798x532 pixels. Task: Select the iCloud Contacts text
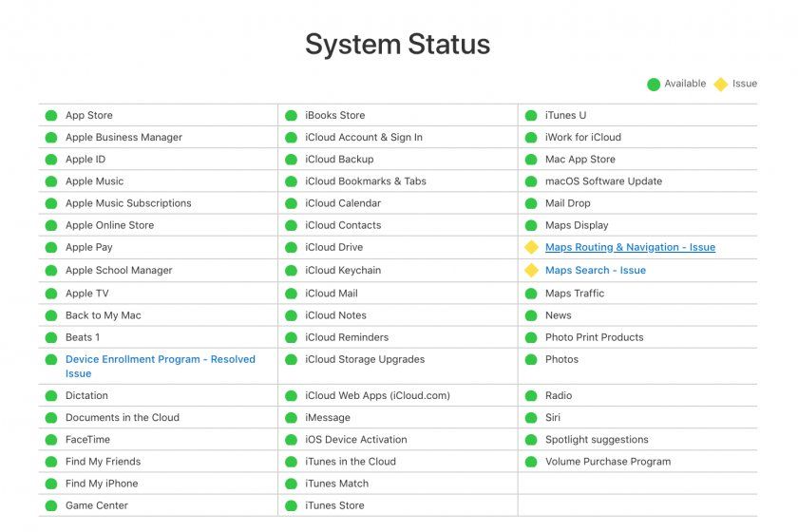point(343,225)
